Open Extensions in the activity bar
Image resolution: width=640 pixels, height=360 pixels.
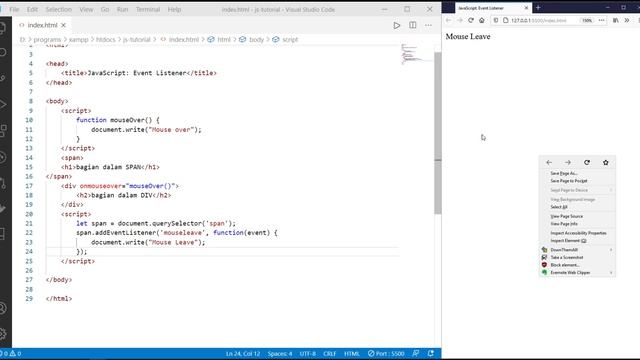point(3,131)
